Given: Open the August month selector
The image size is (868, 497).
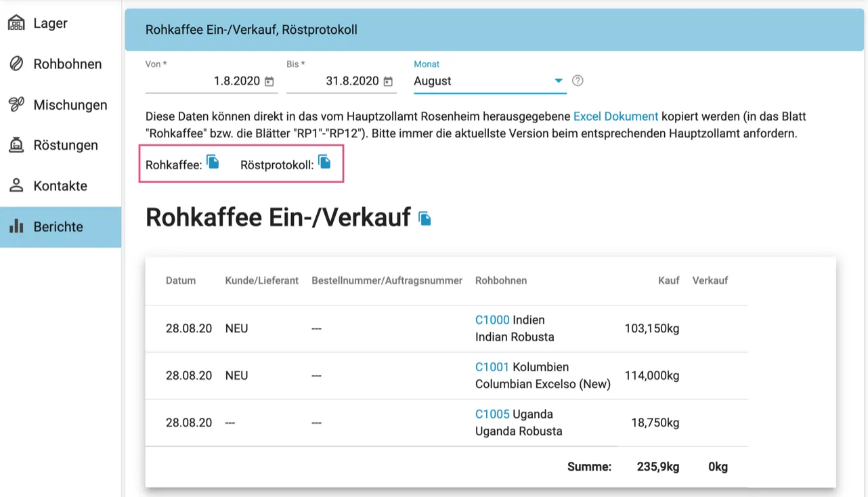Looking at the screenshot, I should 481,81.
